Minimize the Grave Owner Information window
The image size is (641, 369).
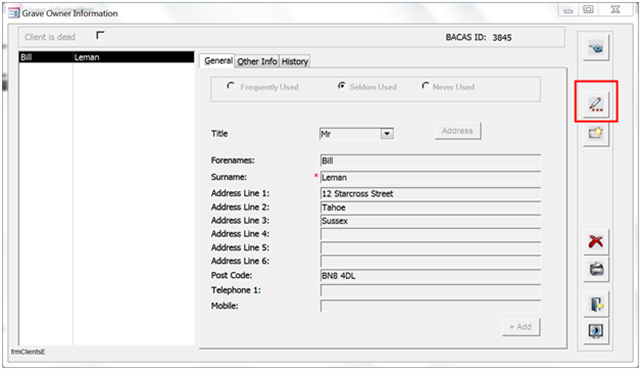[568, 10]
